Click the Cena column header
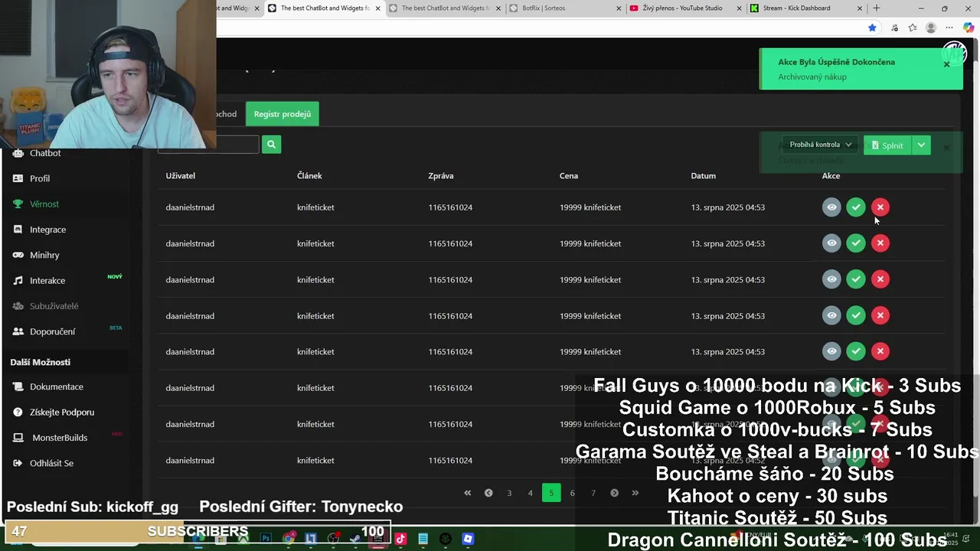This screenshot has height=551, width=980. [x=569, y=176]
